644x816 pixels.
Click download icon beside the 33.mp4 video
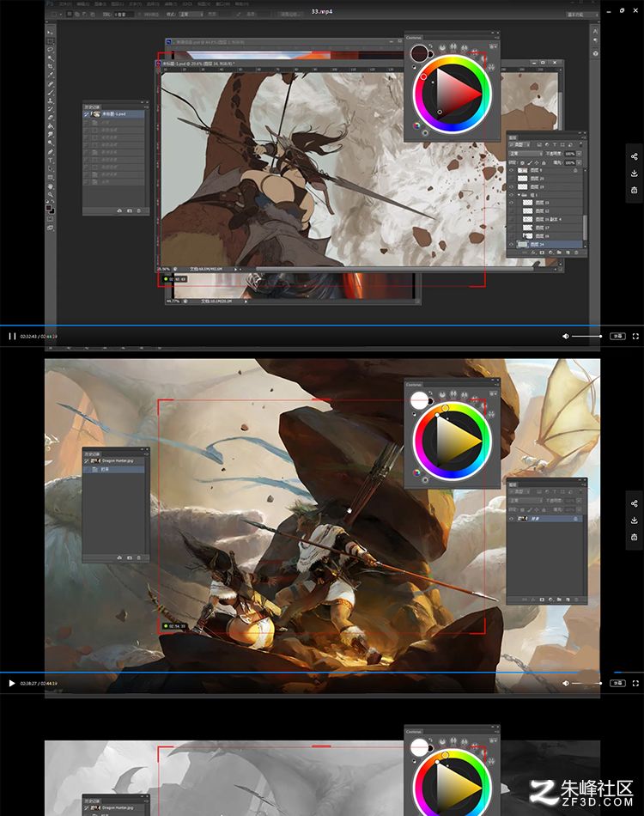click(634, 174)
